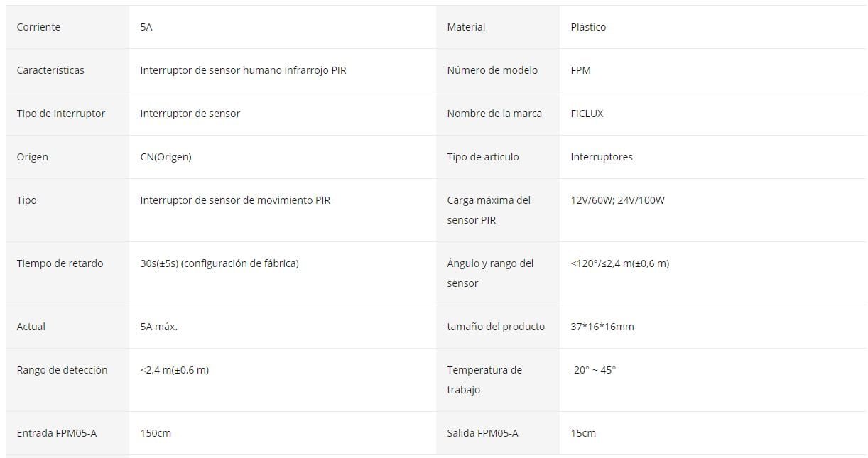Select the "Interruptor de sensor de movimiento PIR" value
Screen dimensions: 868x458
coord(235,200)
